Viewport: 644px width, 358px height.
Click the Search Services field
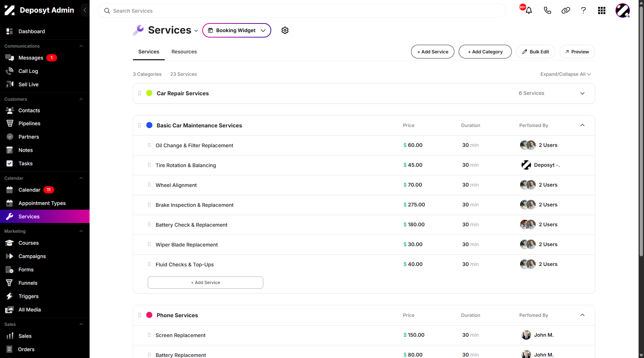tap(302, 11)
